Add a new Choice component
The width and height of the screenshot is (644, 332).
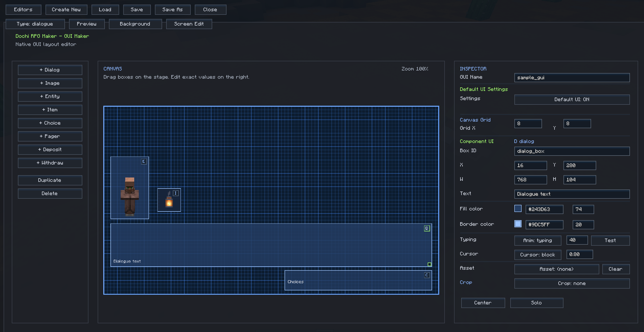[x=50, y=123]
